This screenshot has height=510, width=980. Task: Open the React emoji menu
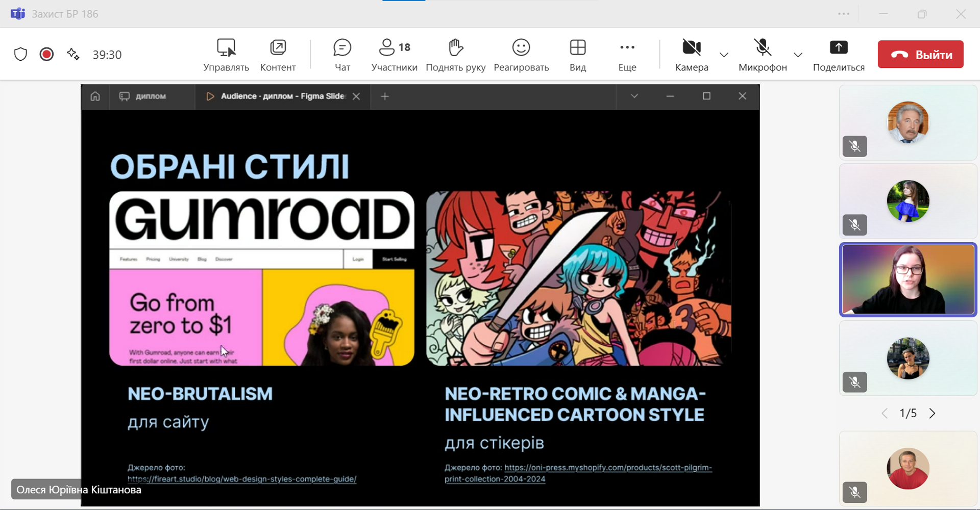521,54
